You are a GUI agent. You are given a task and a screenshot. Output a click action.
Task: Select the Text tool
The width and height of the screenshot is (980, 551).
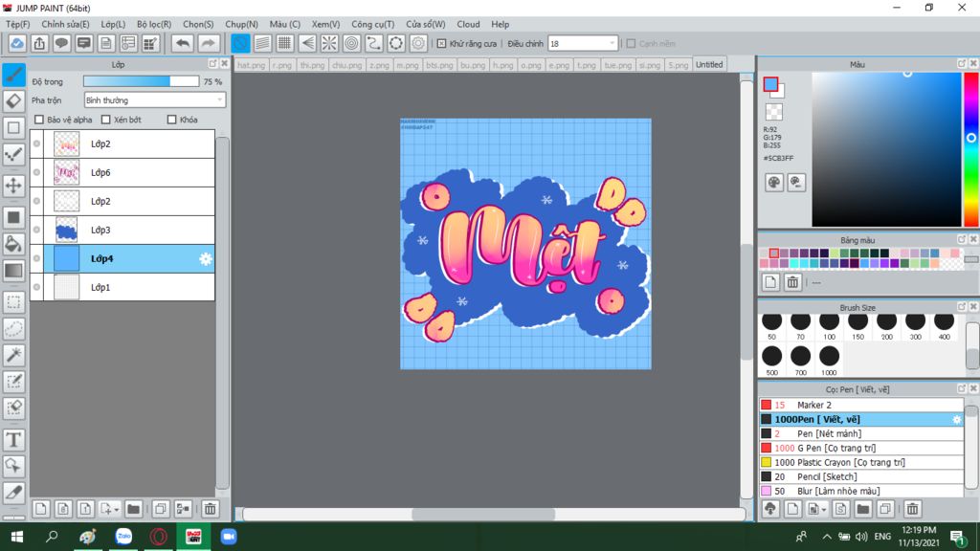coord(13,440)
